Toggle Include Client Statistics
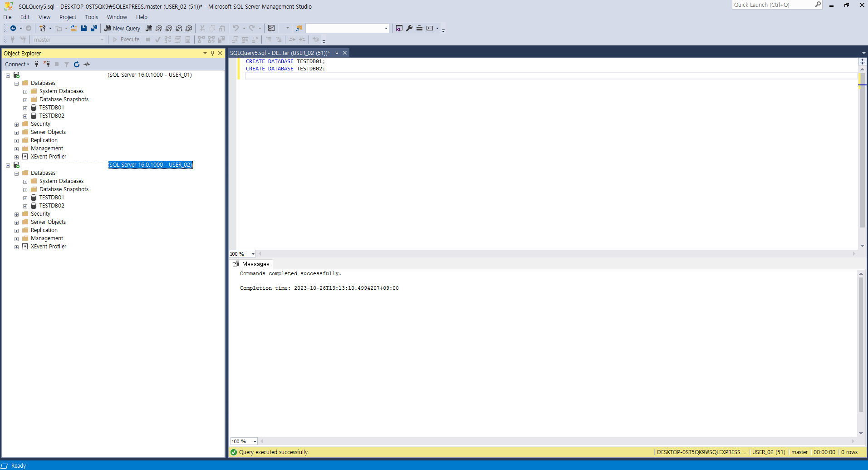The image size is (868, 470). pos(221,40)
